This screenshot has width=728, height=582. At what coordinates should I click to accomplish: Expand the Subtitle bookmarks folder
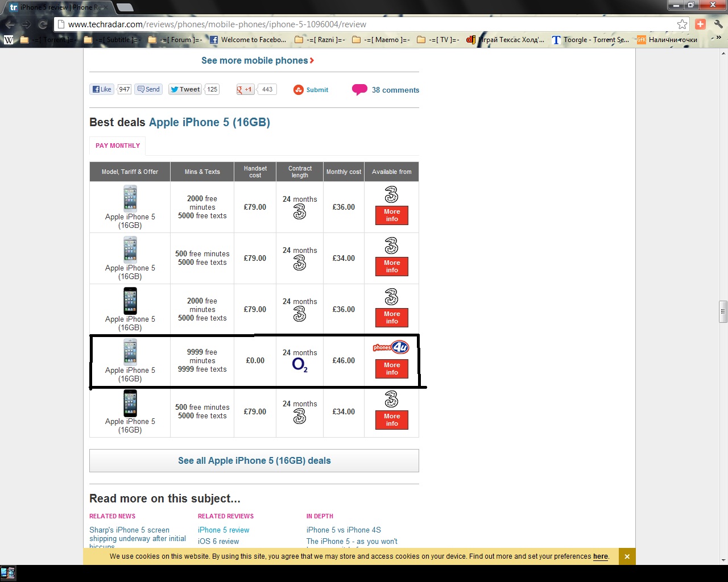tap(112, 40)
